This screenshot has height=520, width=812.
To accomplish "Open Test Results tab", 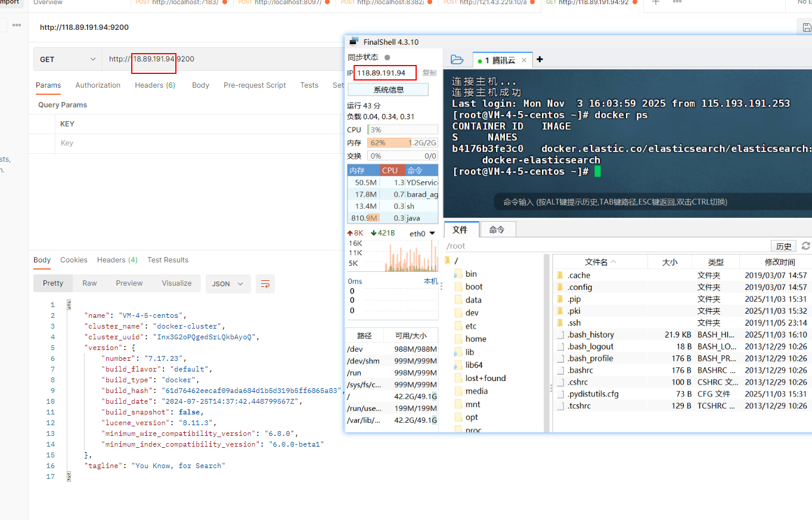I will point(168,260).
